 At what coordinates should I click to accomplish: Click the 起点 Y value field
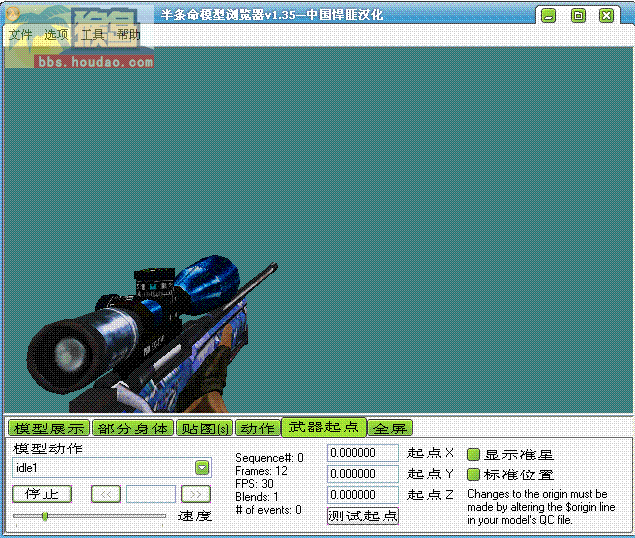coord(363,474)
